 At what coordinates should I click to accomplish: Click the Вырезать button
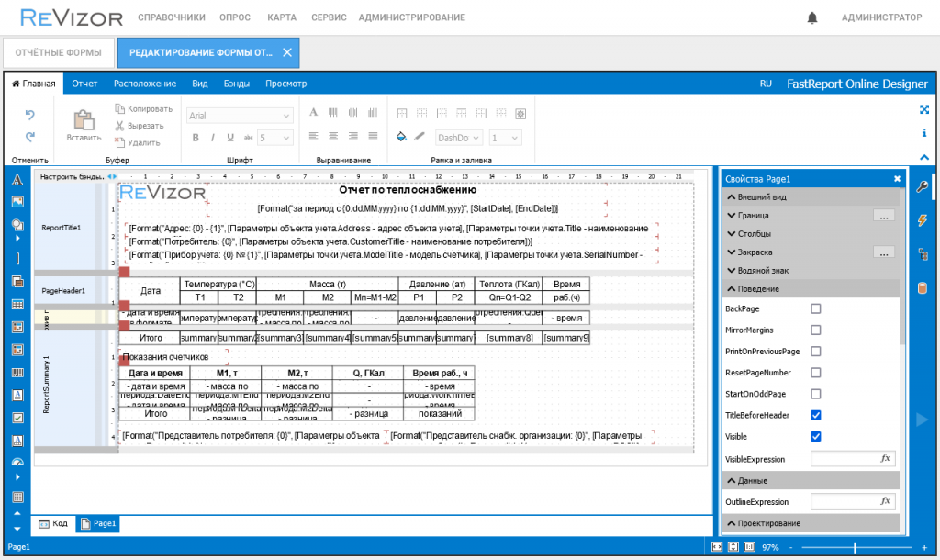[x=140, y=126]
